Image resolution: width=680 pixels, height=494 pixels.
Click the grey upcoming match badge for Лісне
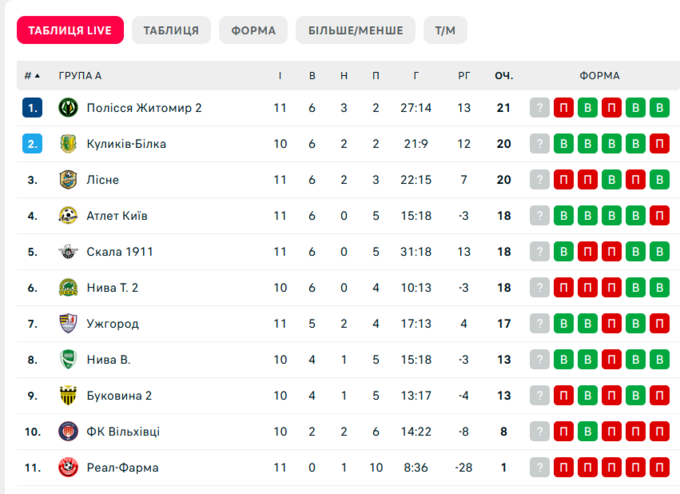point(540,180)
